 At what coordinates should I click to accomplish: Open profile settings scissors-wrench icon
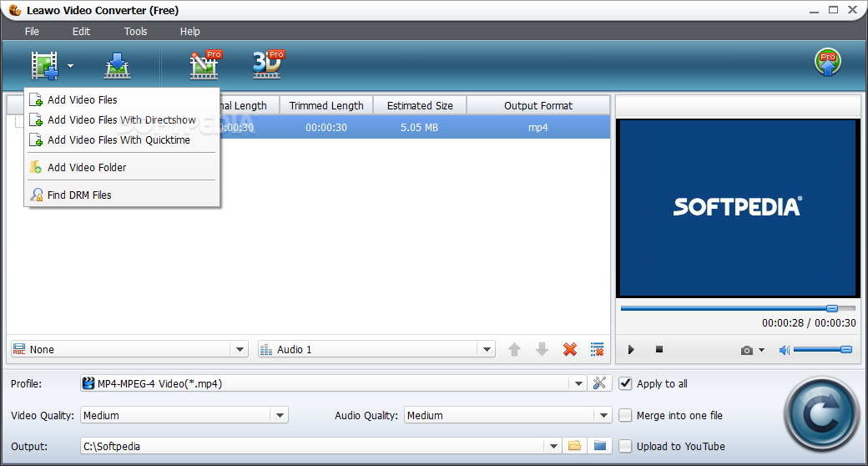(x=599, y=383)
